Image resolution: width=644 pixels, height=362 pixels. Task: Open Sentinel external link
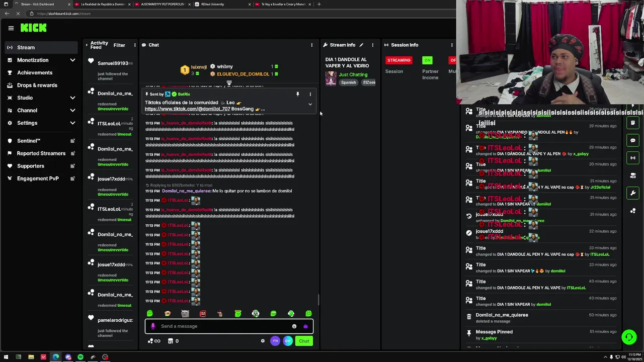(x=40, y=141)
